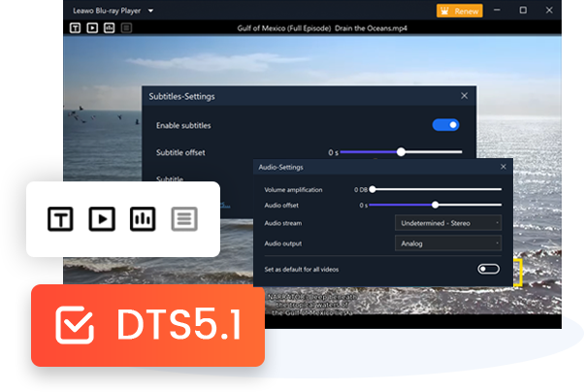Click the large play icon in white callout

coord(102,219)
